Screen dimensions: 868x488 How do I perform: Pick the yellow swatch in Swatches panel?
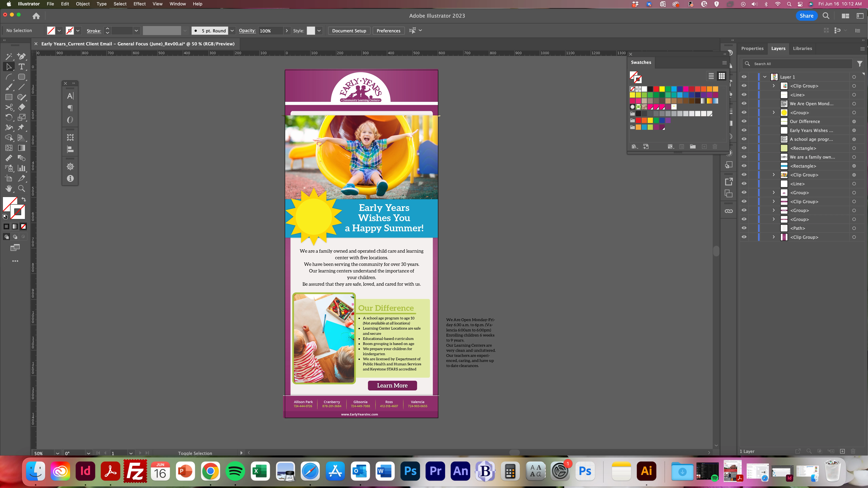[x=662, y=89]
